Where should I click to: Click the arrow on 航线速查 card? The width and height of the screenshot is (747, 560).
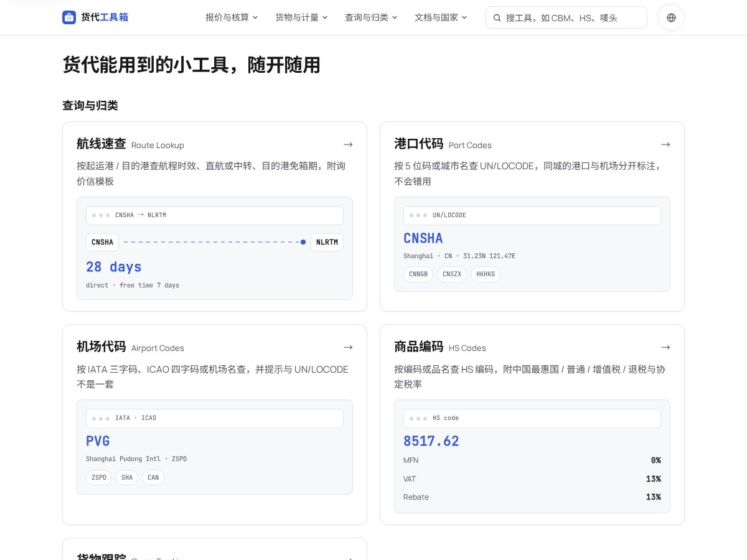[348, 144]
